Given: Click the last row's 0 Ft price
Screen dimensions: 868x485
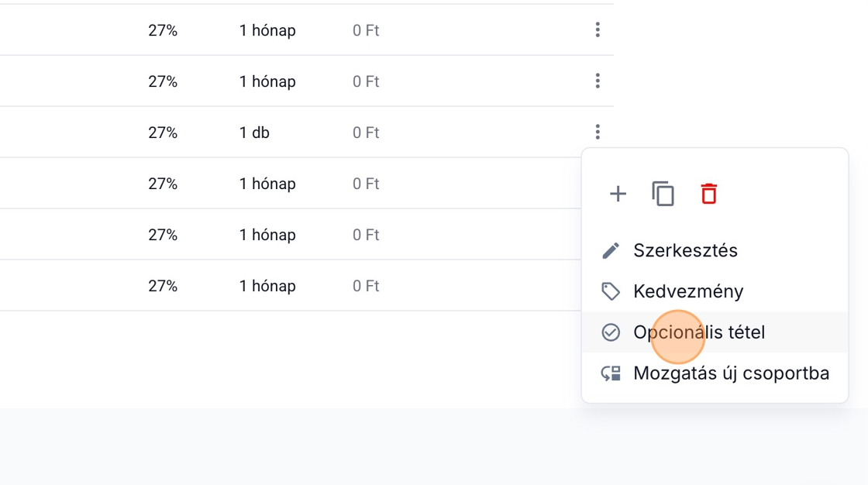Looking at the screenshot, I should click(x=366, y=287).
